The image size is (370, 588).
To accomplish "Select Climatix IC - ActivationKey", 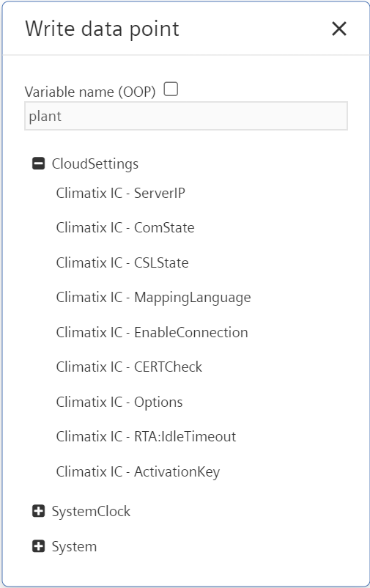I will tap(138, 471).
